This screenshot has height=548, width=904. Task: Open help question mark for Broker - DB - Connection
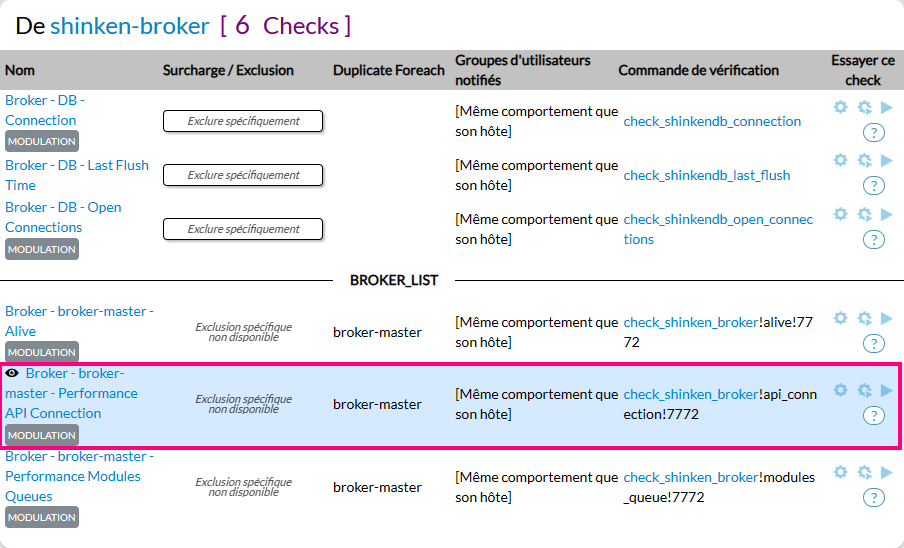tap(873, 131)
